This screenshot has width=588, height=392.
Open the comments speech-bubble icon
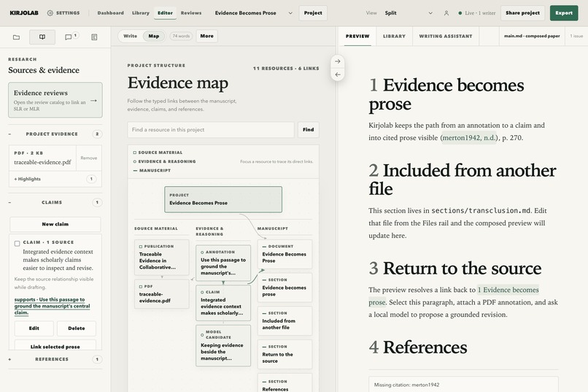pos(69,37)
